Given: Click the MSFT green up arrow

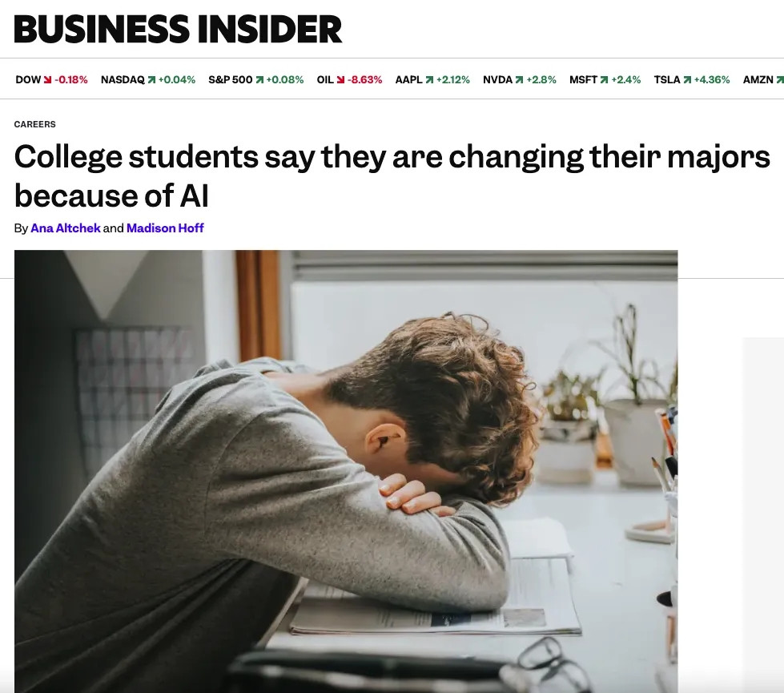Looking at the screenshot, I should [604, 80].
